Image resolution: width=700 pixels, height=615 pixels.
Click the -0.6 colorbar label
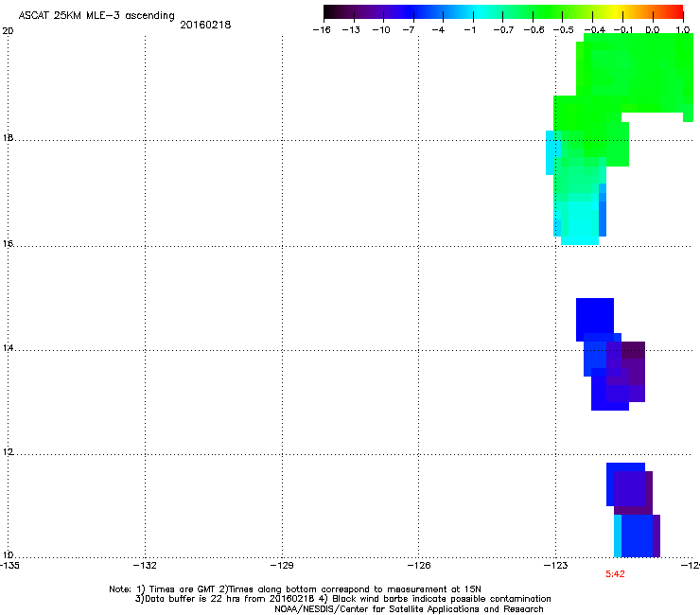(534, 30)
